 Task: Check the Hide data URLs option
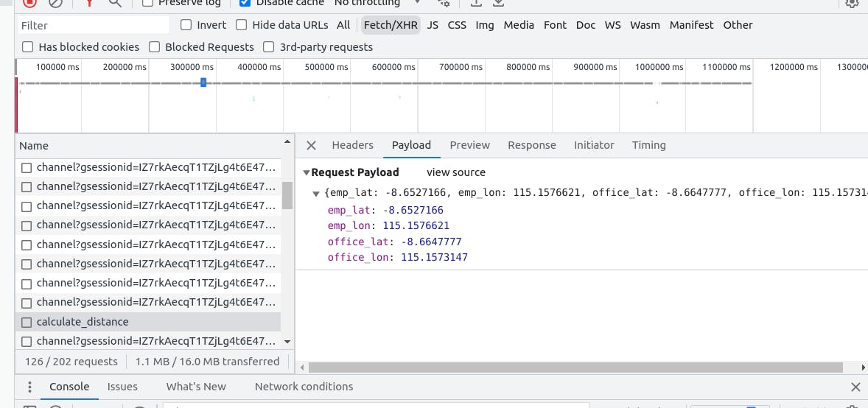[x=242, y=25]
